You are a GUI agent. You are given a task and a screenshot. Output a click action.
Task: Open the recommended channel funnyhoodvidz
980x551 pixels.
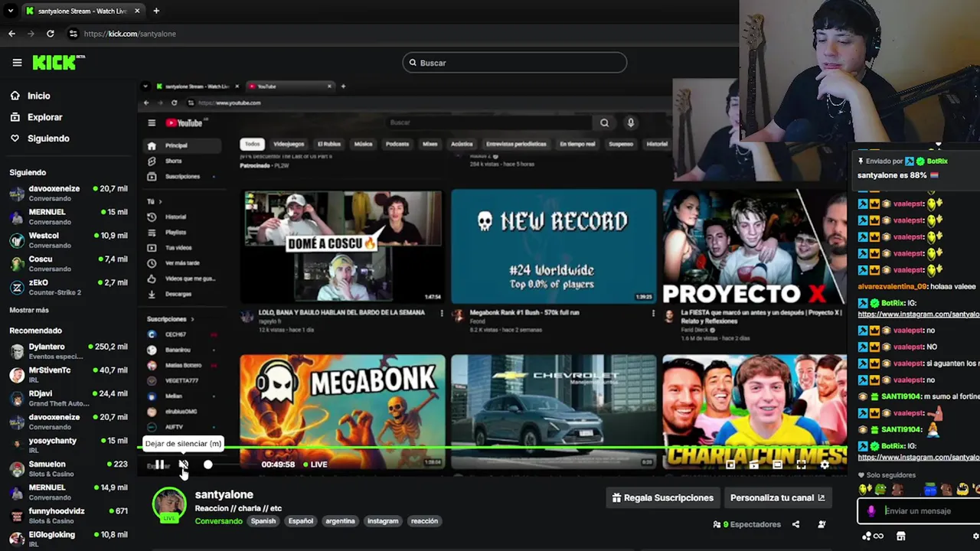tap(69, 516)
